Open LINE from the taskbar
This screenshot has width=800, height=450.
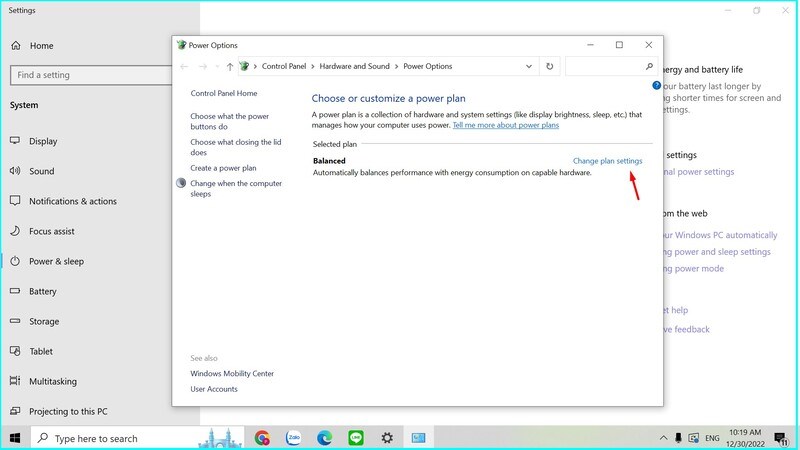click(x=356, y=438)
